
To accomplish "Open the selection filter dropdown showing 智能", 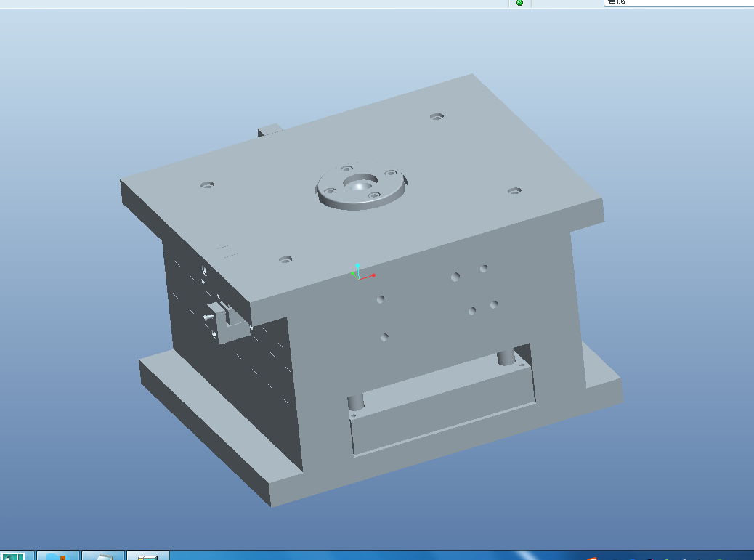I will click(x=678, y=2).
